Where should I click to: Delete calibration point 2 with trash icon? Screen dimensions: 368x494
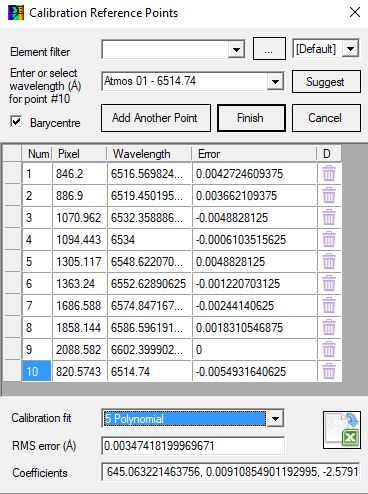coord(329,196)
